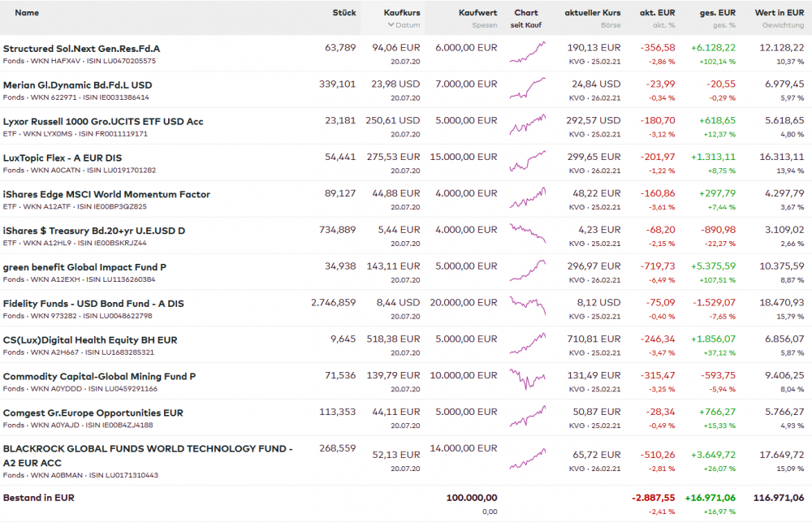View the LuxTopic Flex chart thumbnail

click(527, 162)
